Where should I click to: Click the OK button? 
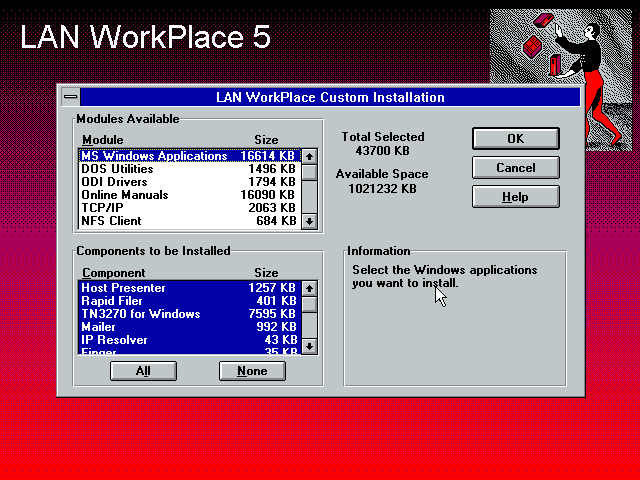516,138
